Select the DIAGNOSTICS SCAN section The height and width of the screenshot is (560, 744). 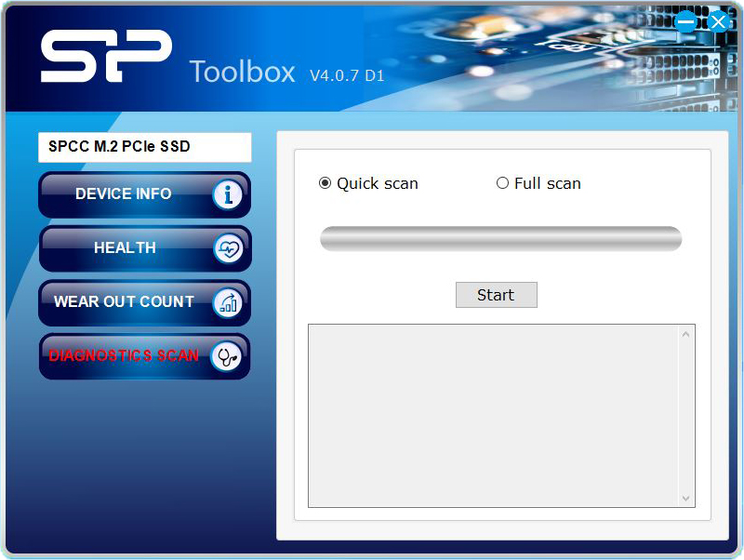124,356
